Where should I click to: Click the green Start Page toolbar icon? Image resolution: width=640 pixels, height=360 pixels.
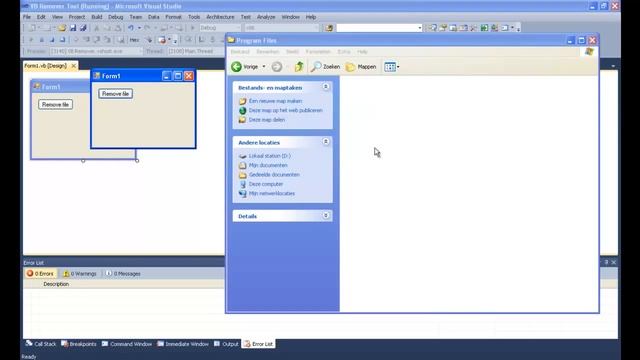[484, 28]
